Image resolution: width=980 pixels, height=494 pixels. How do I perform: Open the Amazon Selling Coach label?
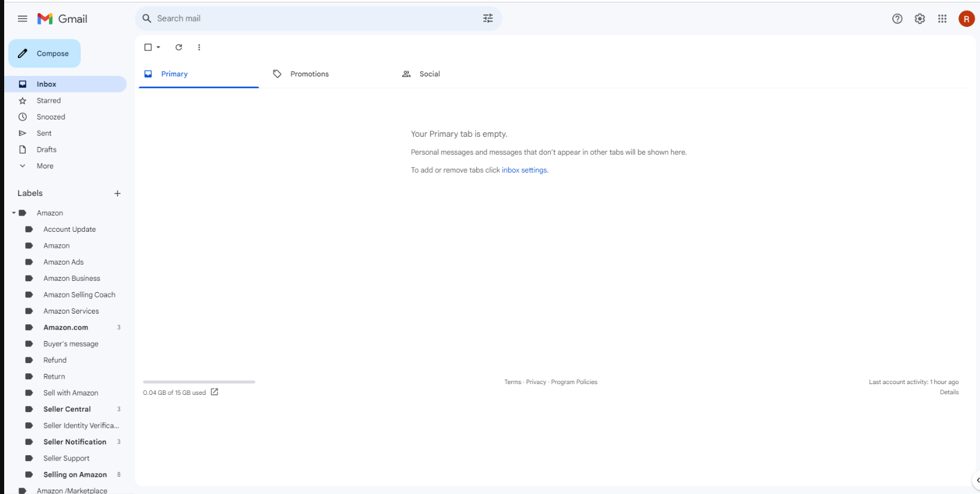79,295
